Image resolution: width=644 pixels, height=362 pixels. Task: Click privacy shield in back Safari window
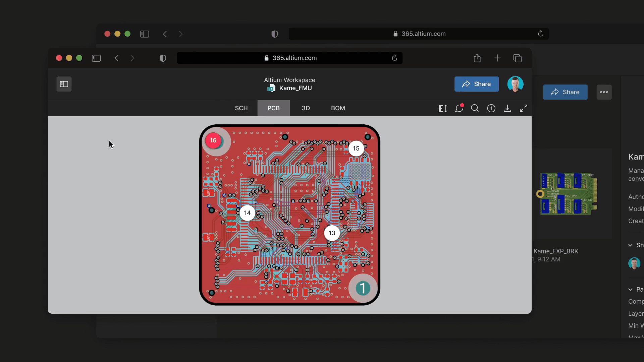[x=274, y=34]
